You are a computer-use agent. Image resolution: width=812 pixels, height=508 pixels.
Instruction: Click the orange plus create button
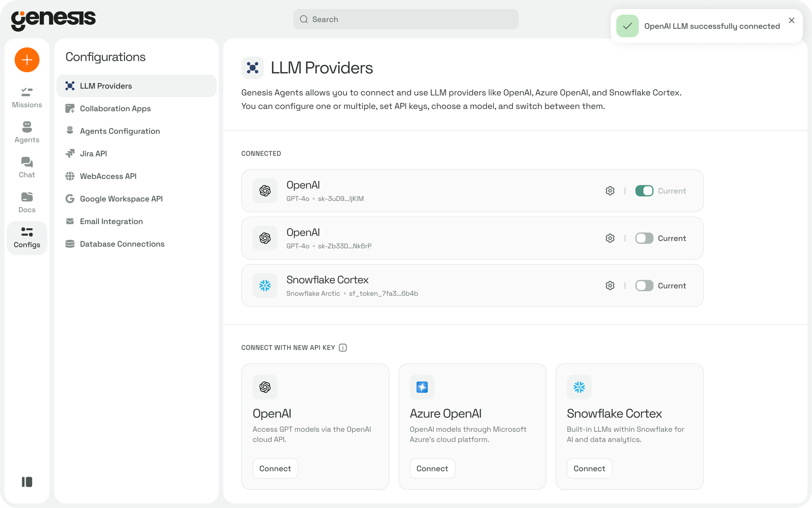(x=27, y=60)
